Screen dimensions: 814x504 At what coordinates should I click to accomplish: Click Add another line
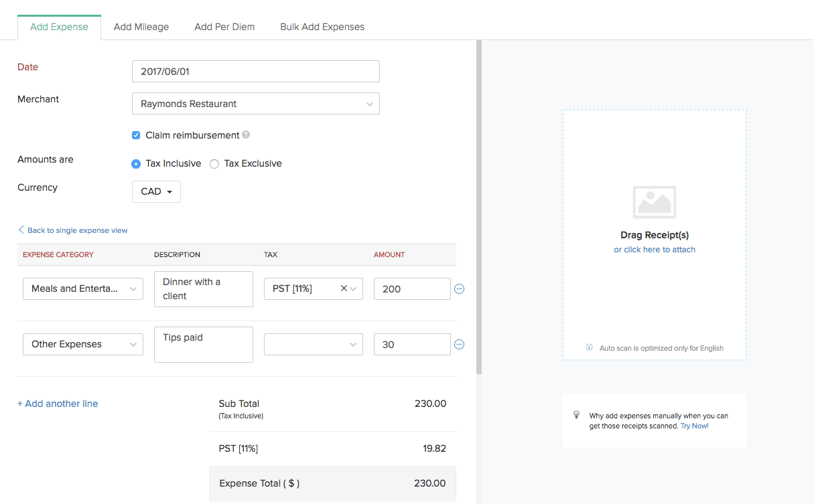58,403
